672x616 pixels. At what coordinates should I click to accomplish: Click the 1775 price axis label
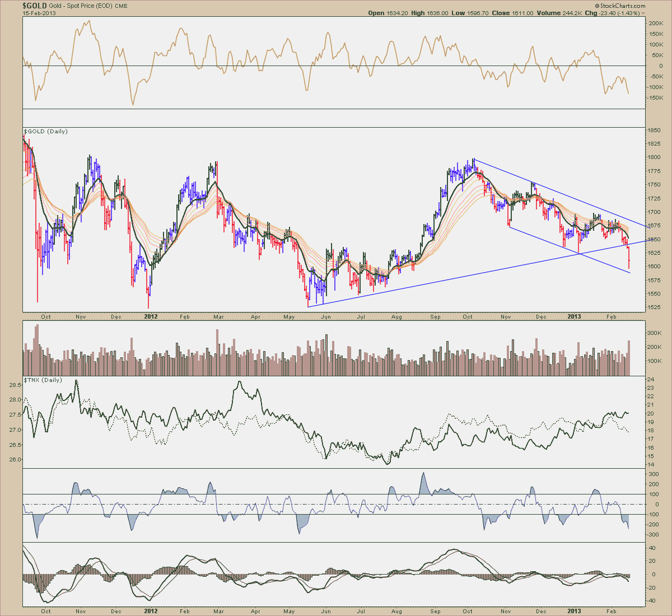654,171
